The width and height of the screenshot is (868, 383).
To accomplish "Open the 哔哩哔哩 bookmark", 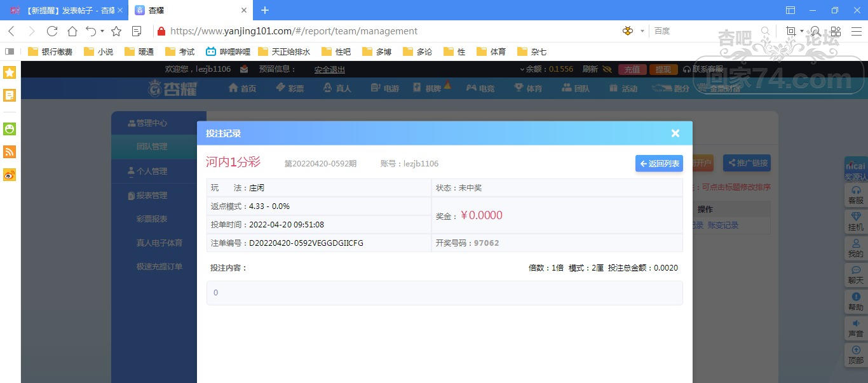I will point(227,51).
